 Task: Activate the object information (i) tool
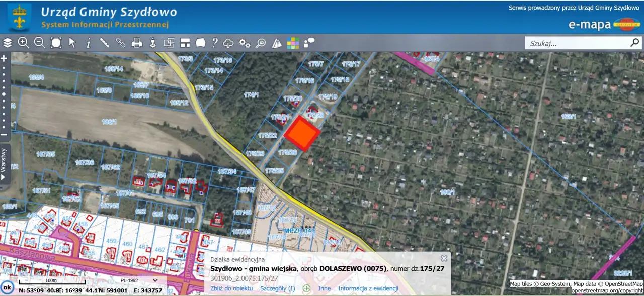pyautogui.click(x=89, y=43)
